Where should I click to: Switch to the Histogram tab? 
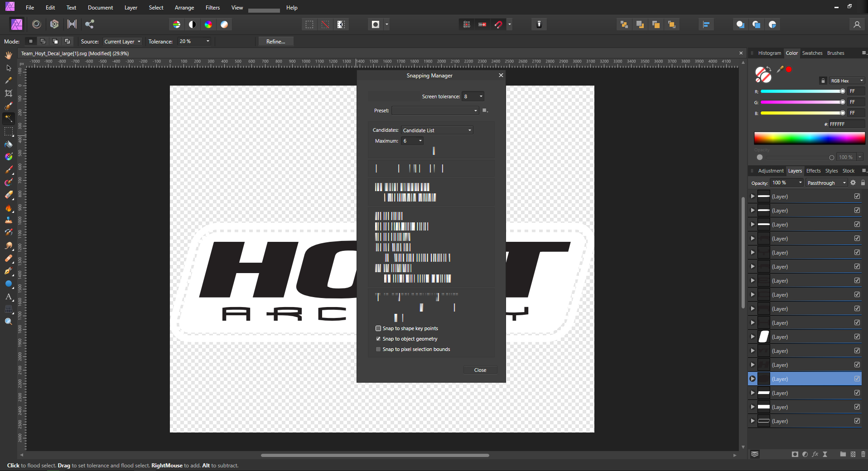coord(770,53)
